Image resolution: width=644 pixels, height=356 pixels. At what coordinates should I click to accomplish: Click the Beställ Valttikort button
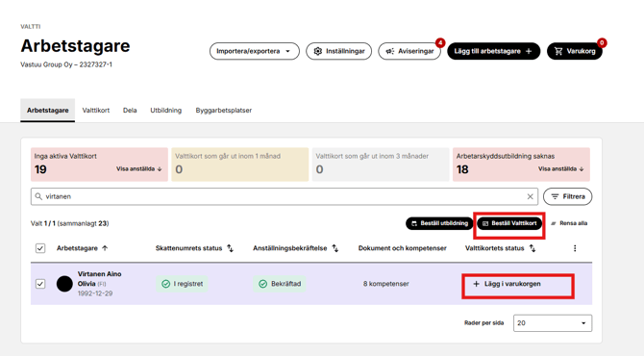509,223
